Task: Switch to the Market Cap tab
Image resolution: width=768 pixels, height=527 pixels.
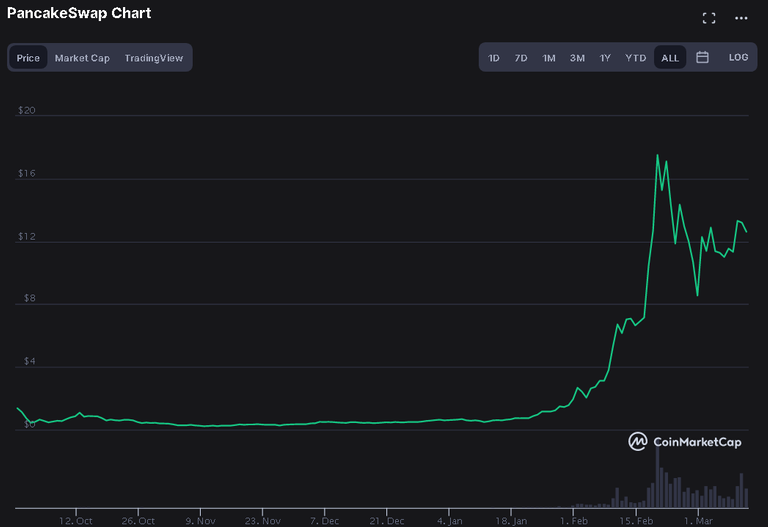Action: pyautogui.click(x=82, y=58)
